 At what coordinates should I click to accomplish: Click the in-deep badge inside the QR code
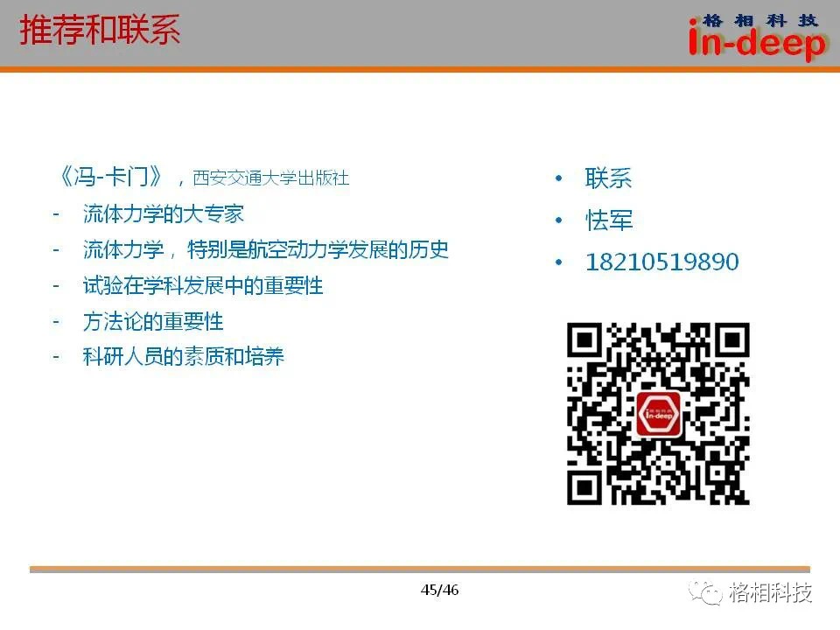658,414
